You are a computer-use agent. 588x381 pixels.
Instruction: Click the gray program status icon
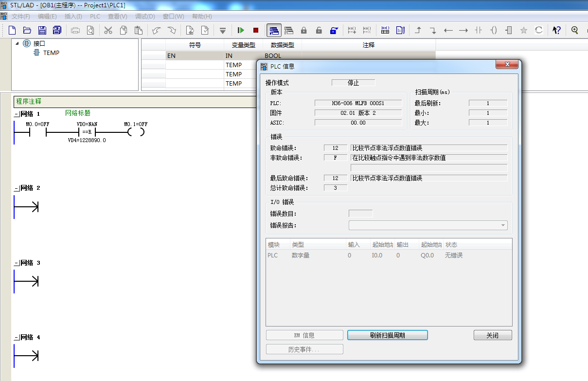(x=289, y=30)
